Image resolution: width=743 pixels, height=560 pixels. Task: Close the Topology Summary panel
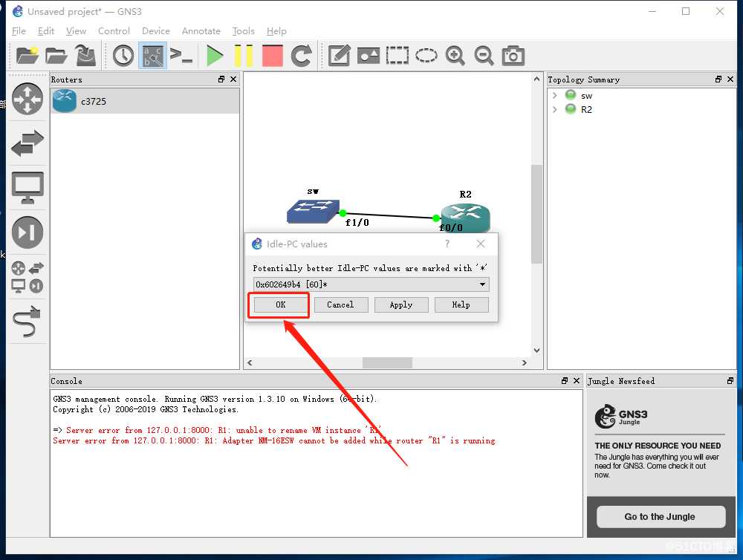pyautogui.click(x=730, y=79)
